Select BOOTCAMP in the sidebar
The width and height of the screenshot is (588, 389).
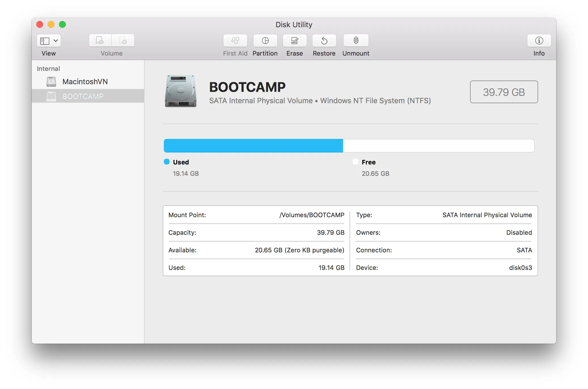[88, 96]
